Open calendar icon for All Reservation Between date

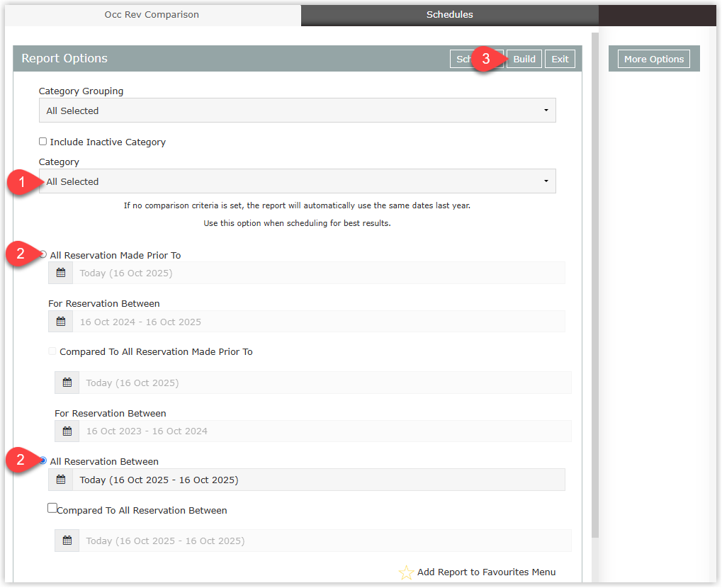(x=61, y=480)
